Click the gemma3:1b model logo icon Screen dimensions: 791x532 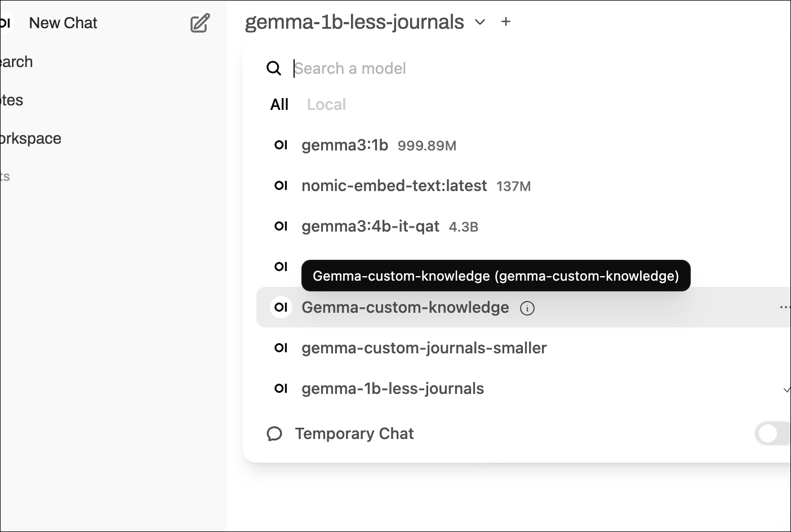(281, 145)
